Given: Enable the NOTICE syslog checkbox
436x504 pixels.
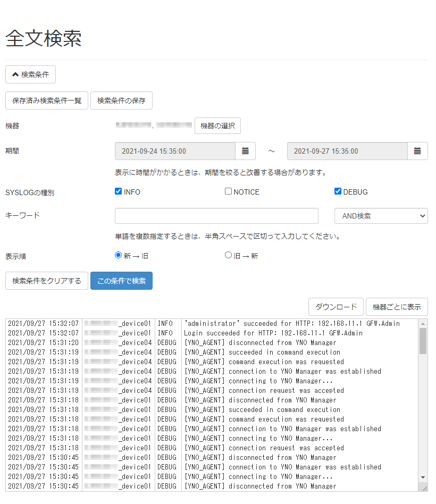Looking at the screenshot, I should [228, 191].
